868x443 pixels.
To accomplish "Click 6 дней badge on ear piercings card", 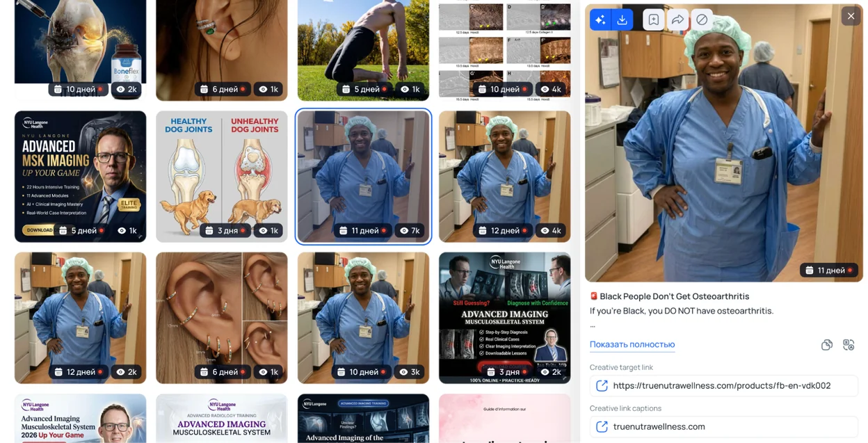I will pos(223,372).
